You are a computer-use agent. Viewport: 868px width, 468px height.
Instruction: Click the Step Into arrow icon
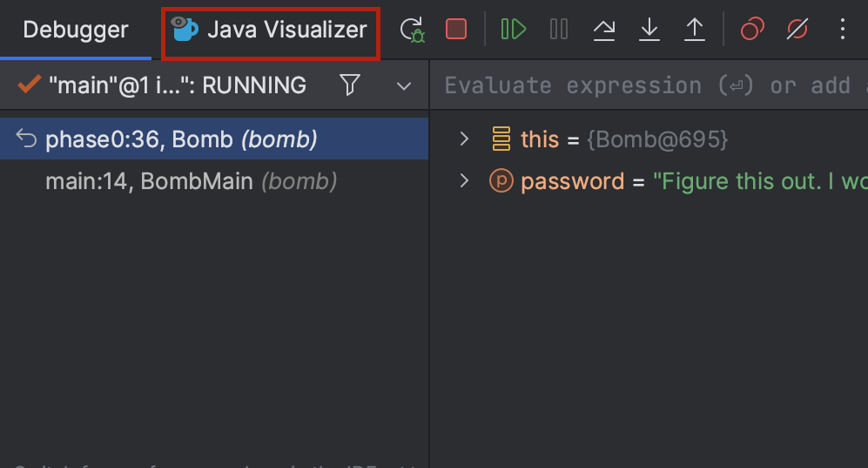[649, 30]
